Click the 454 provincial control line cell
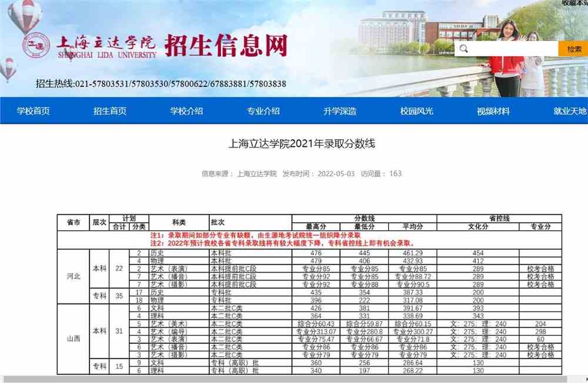588x383 pixels. tap(478, 253)
